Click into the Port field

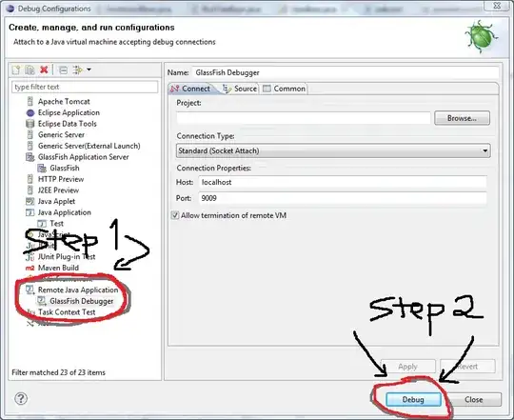coord(343,198)
